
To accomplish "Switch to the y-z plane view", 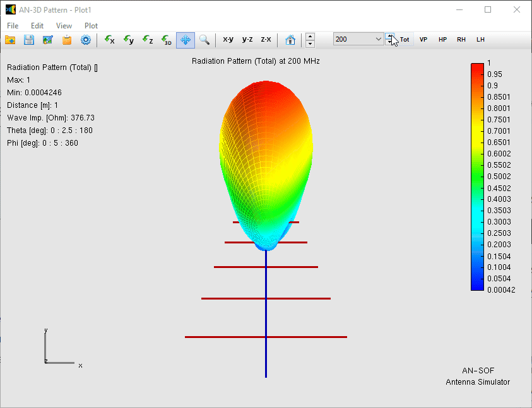I will coord(247,40).
